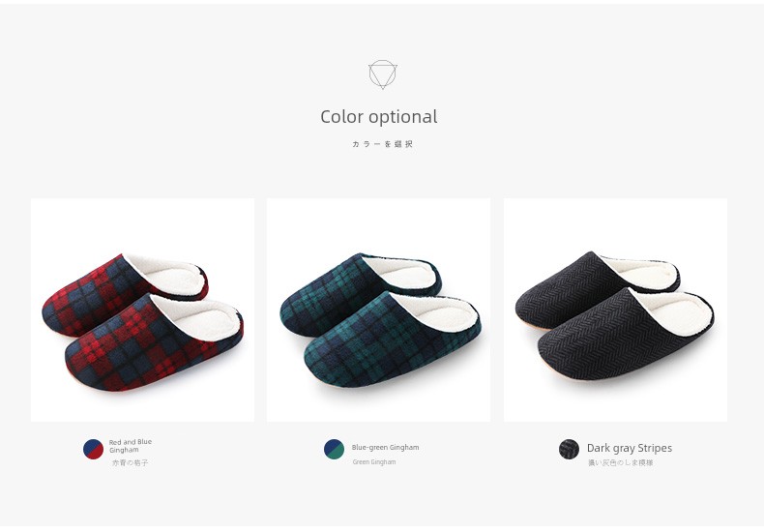
Task: Click the Dark gray Stripes label
Action: coord(629,448)
